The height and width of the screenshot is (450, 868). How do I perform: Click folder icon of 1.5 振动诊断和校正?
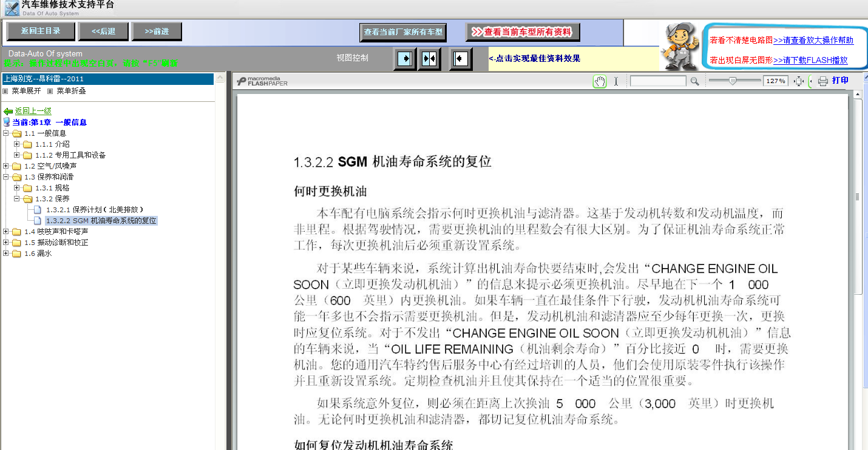tap(16, 243)
